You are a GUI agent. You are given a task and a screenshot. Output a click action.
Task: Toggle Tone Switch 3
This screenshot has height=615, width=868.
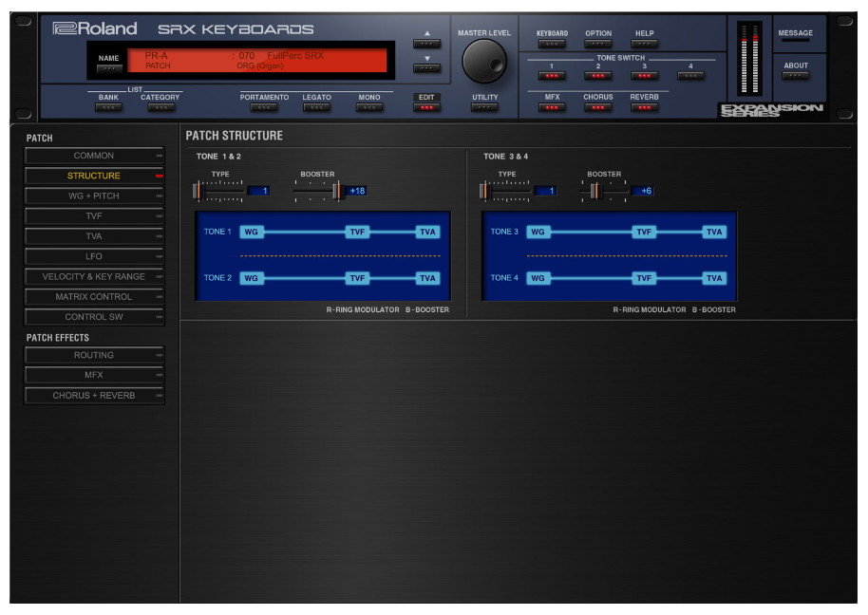645,76
